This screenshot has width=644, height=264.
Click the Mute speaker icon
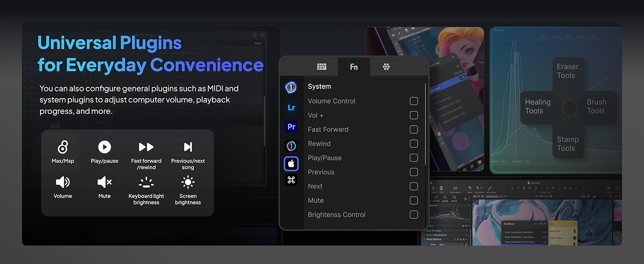[x=104, y=182]
